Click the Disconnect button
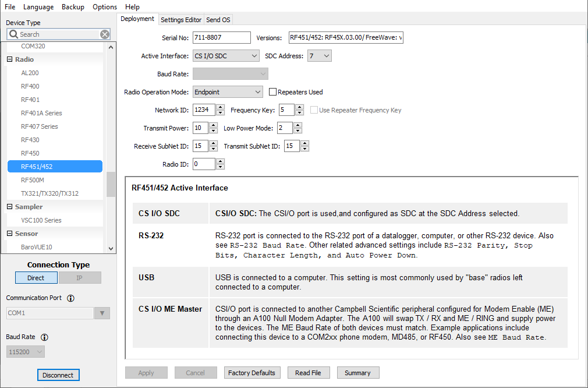The width and height of the screenshot is (588, 388). click(58, 375)
